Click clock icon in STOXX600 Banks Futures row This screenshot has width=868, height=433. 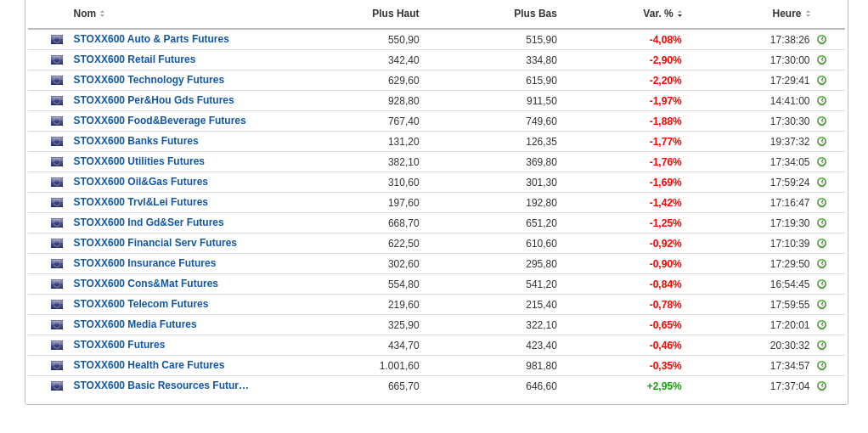pyautogui.click(x=821, y=142)
